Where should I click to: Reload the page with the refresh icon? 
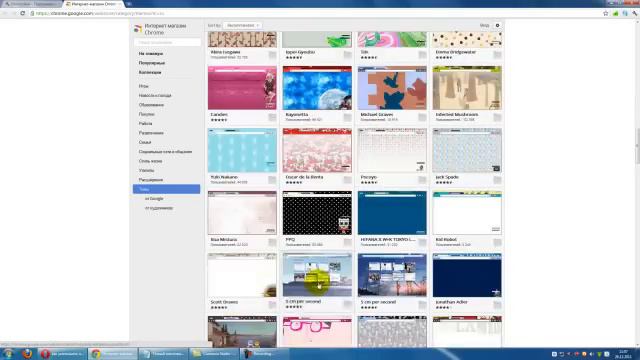(x=23, y=13)
